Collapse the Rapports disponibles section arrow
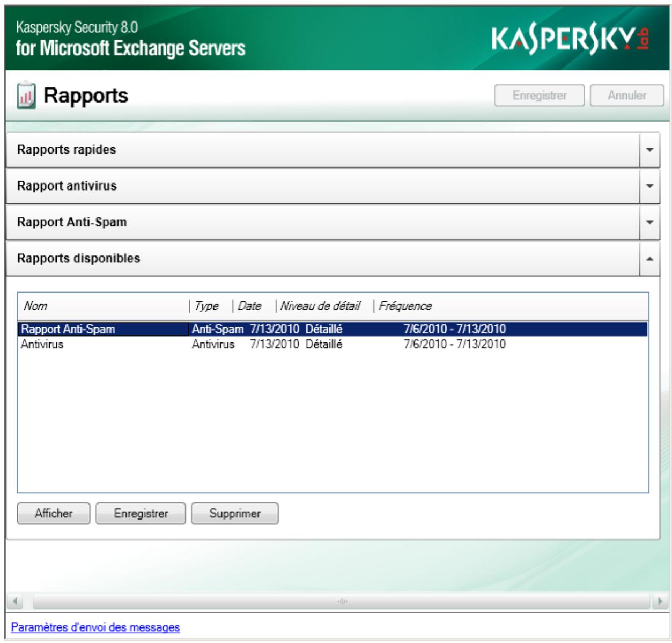This screenshot has height=643, width=672. [649, 259]
